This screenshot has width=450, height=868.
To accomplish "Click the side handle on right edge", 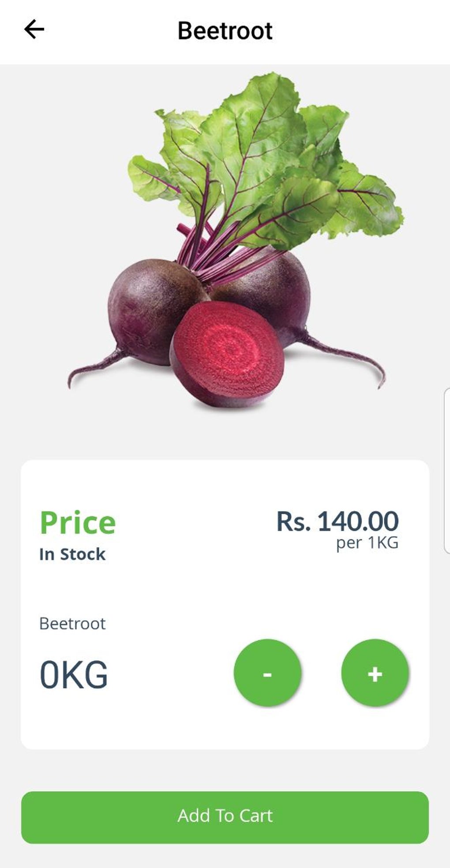I will click(446, 471).
